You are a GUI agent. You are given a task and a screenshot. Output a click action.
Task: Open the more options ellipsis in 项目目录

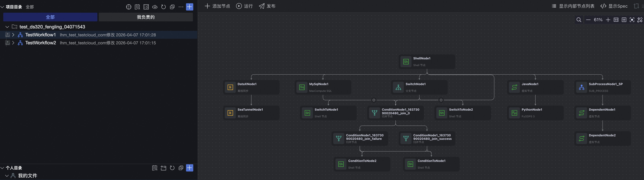[x=181, y=7]
